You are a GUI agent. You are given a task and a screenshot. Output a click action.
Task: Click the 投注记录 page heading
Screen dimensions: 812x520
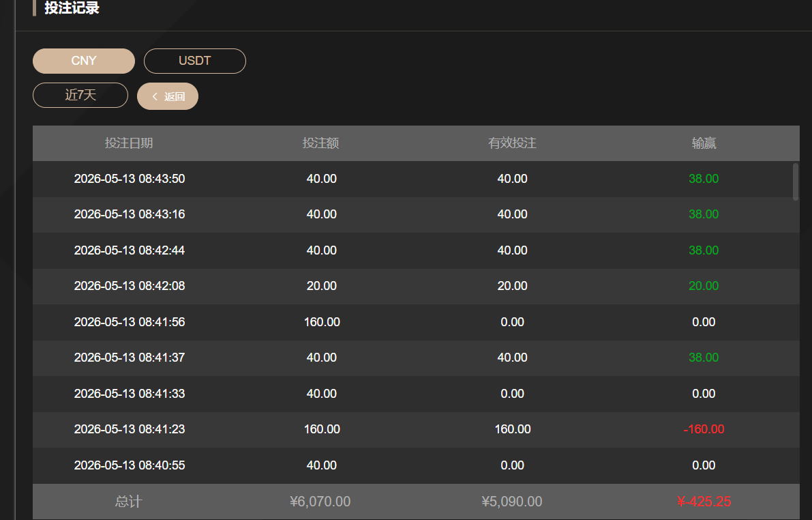click(x=72, y=8)
